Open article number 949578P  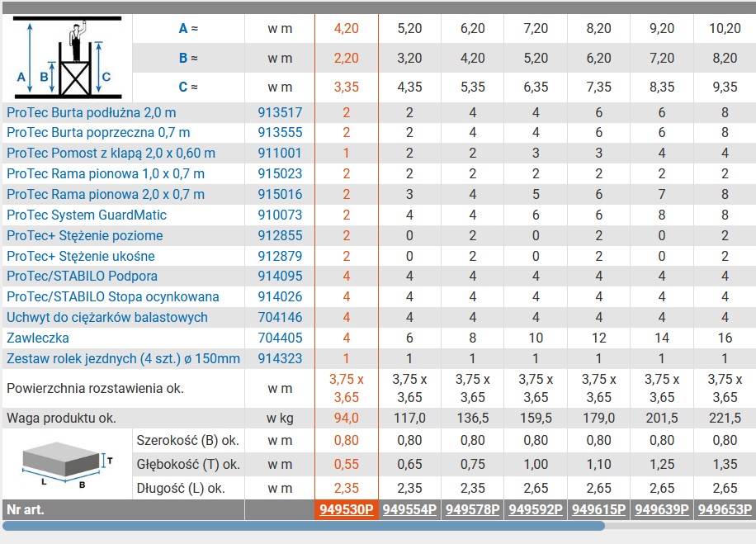pyautogui.click(x=472, y=510)
